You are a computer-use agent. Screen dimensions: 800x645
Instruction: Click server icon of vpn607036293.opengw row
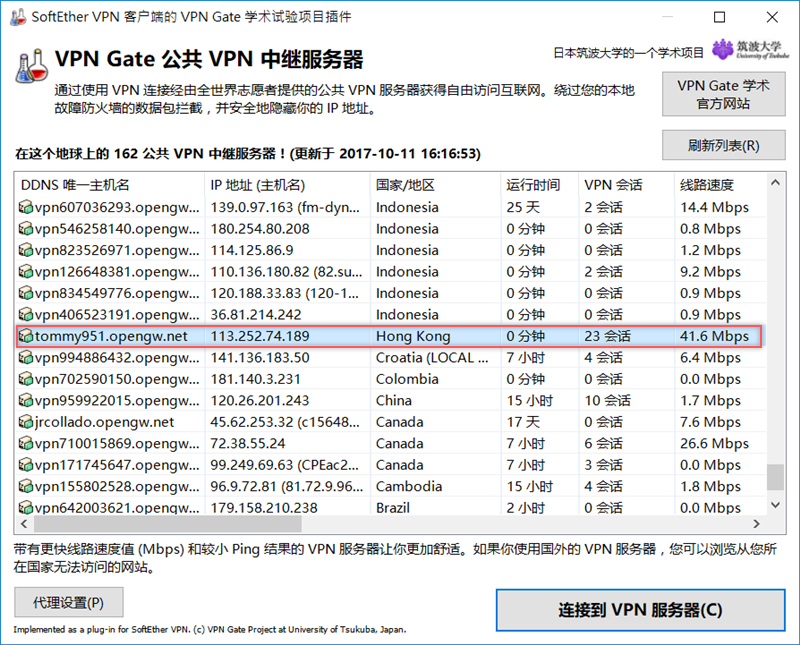tap(26, 207)
